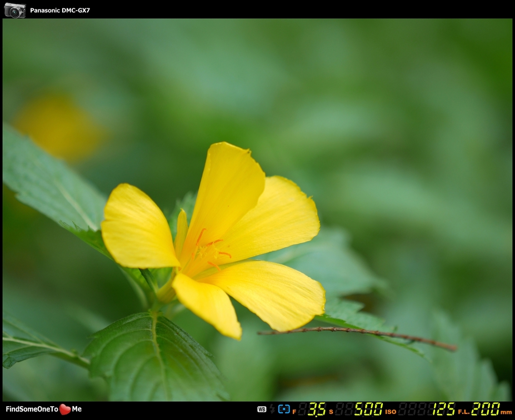Click the Panasonic DMC-GX7 camera model label
Image resolution: width=515 pixels, height=420 pixels.
60,10
